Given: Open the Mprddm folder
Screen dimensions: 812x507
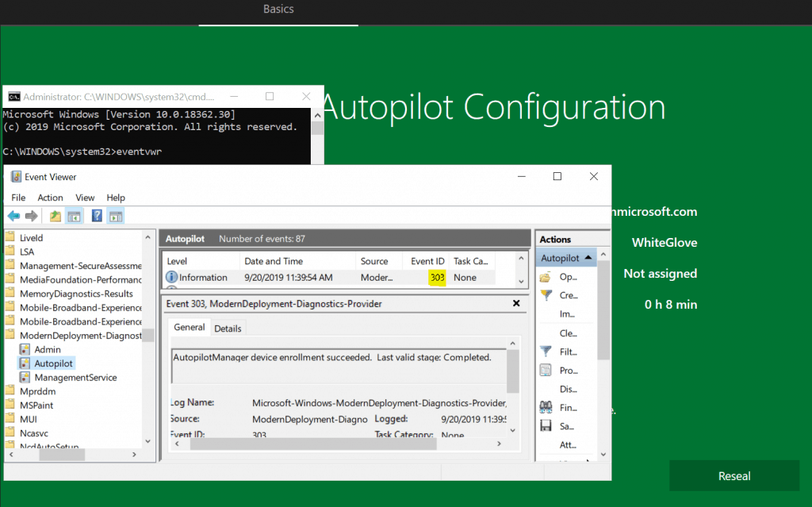Looking at the screenshot, I should pyautogui.click(x=38, y=391).
